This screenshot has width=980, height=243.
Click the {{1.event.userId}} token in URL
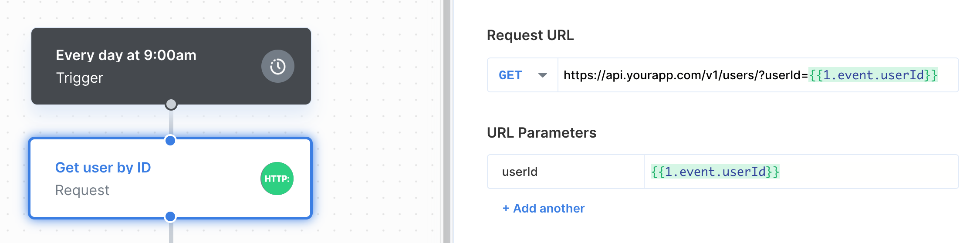(x=873, y=75)
